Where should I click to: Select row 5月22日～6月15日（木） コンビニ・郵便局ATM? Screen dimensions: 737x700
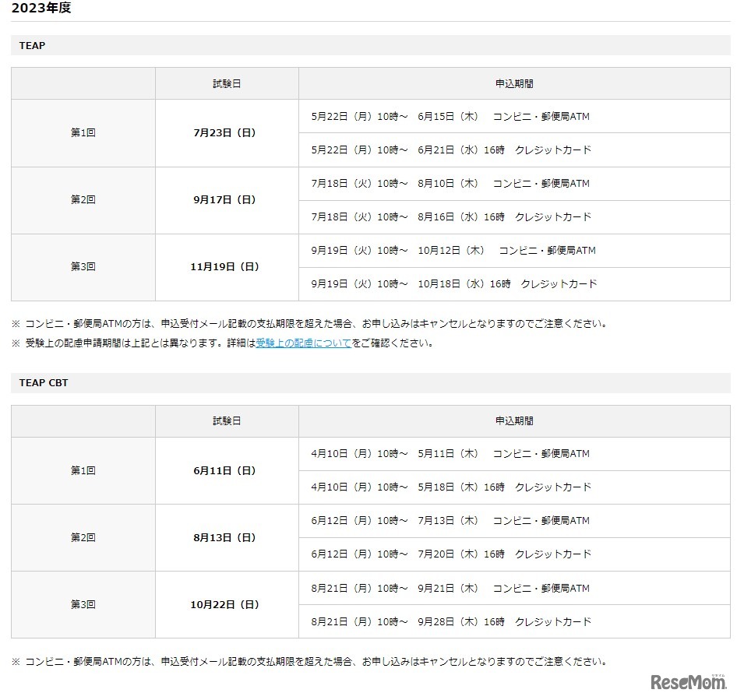tap(515, 116)
